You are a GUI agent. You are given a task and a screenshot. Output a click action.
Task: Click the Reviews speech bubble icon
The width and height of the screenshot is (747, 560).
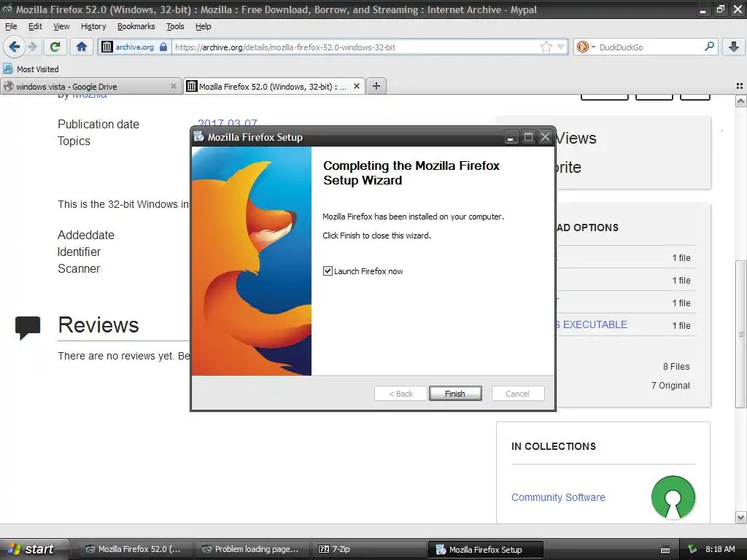tap(28, 327)
